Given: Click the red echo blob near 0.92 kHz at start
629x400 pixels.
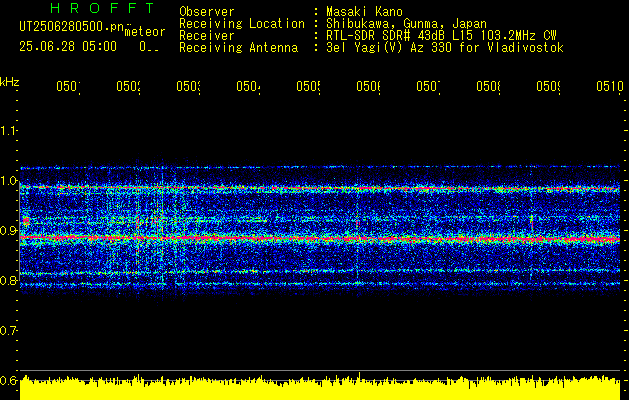Looking at the screenshot, I should (26, 221).
